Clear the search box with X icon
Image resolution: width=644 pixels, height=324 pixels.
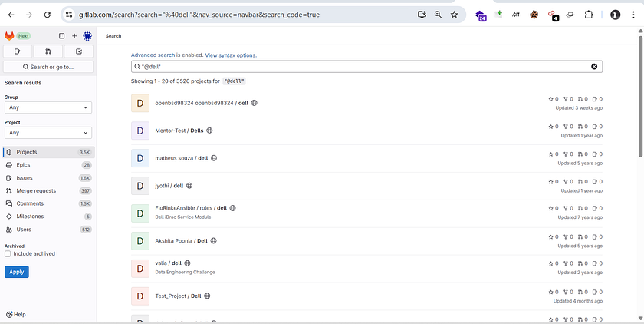click(x=594, y=67)
